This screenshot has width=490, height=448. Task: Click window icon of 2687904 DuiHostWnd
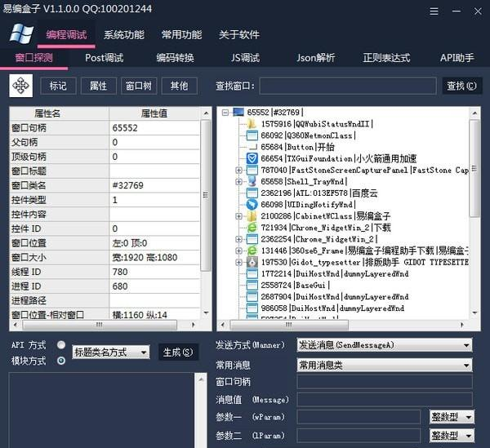(252, 297)
